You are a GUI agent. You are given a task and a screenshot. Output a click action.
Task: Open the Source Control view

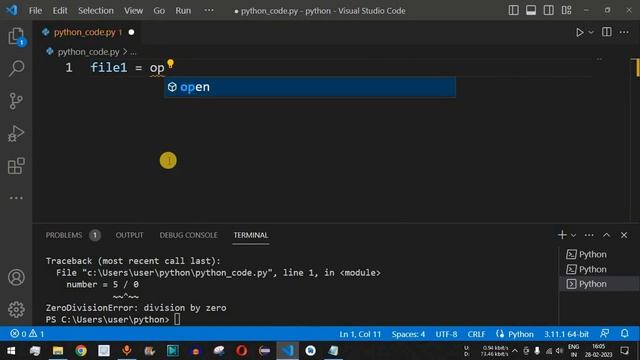pyautogui.click(x=16, y=101)
